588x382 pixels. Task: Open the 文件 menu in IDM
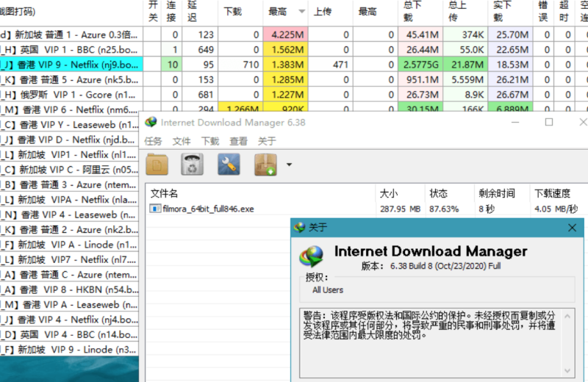click(x=182, y=141)
